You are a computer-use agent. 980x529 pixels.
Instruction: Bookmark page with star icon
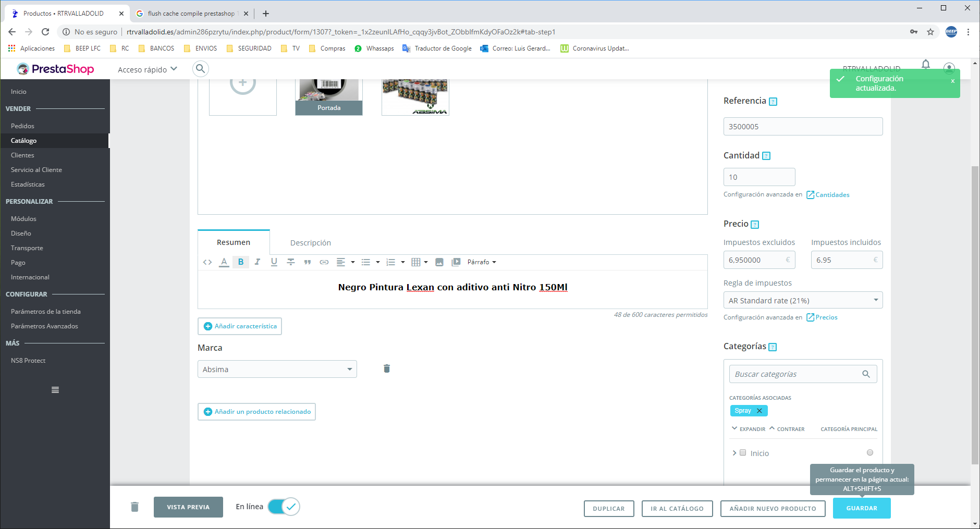click(930, 32)
